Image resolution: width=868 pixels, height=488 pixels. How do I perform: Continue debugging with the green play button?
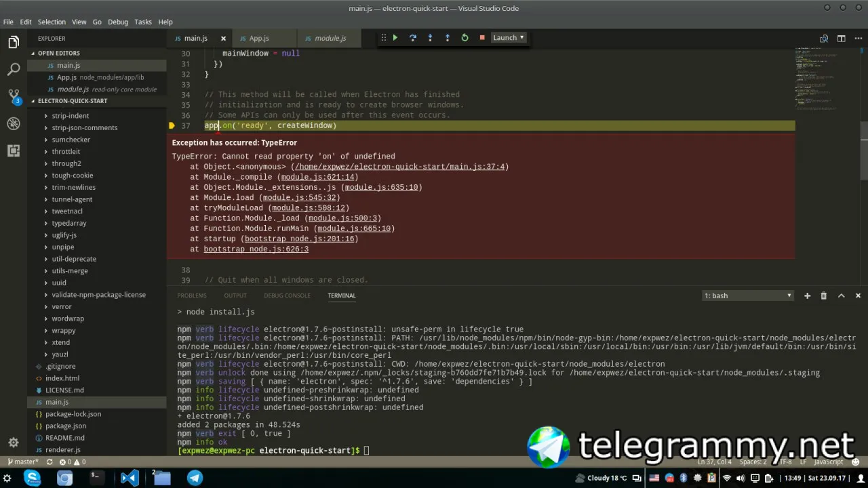tap(395, 38)
